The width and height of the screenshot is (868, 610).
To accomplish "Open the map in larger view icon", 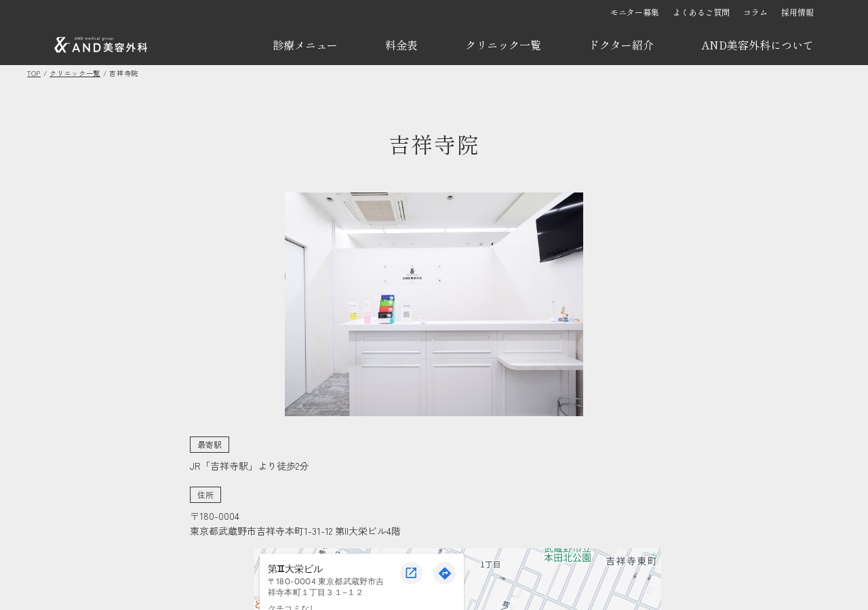I will (411, 573).
